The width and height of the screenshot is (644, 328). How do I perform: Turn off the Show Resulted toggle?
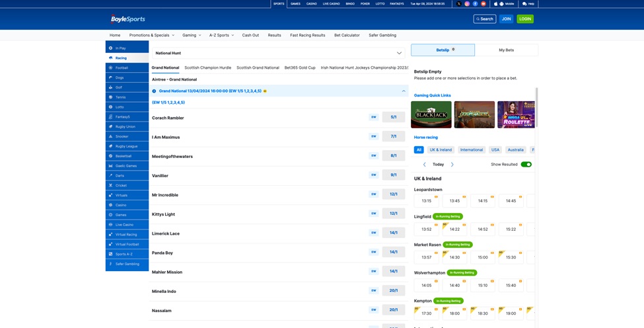(x=526, y=165)
